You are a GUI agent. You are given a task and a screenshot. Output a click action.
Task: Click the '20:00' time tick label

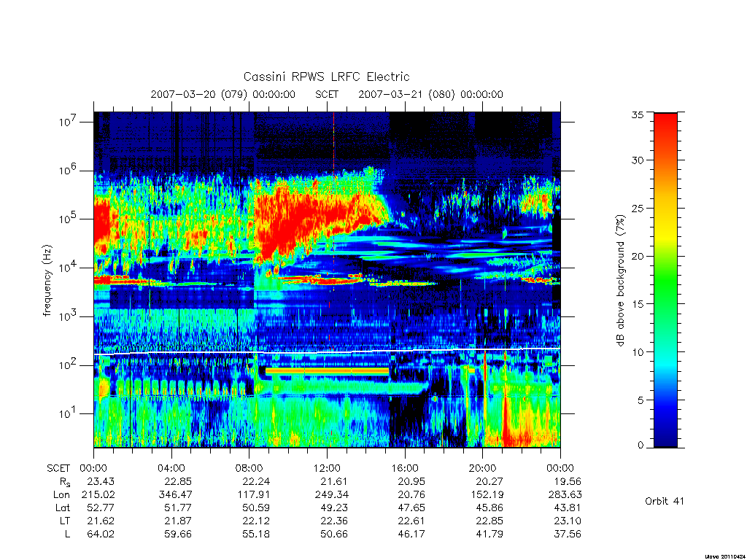(483, 468)
